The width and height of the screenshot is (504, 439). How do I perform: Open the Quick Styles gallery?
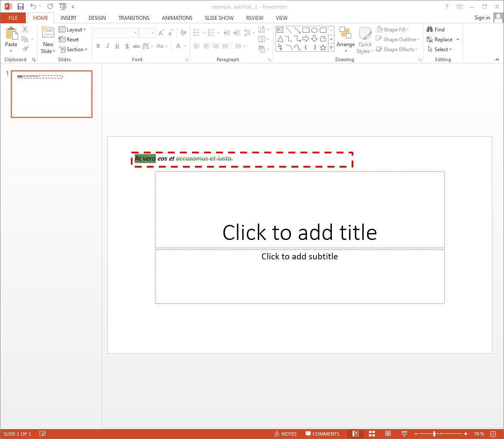pos(365,40)
